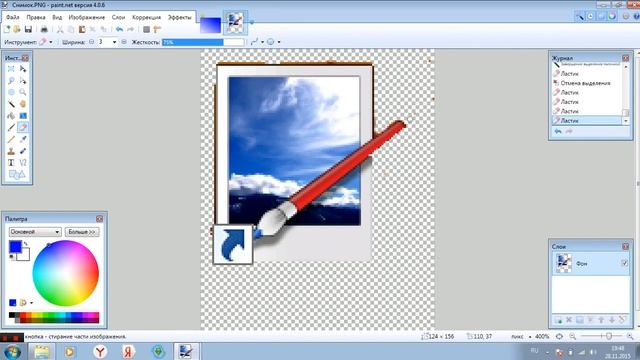Click the Copy toolbar icon
Image resolution: width=640 pixels, height=360 pixels.
point(71,29)
